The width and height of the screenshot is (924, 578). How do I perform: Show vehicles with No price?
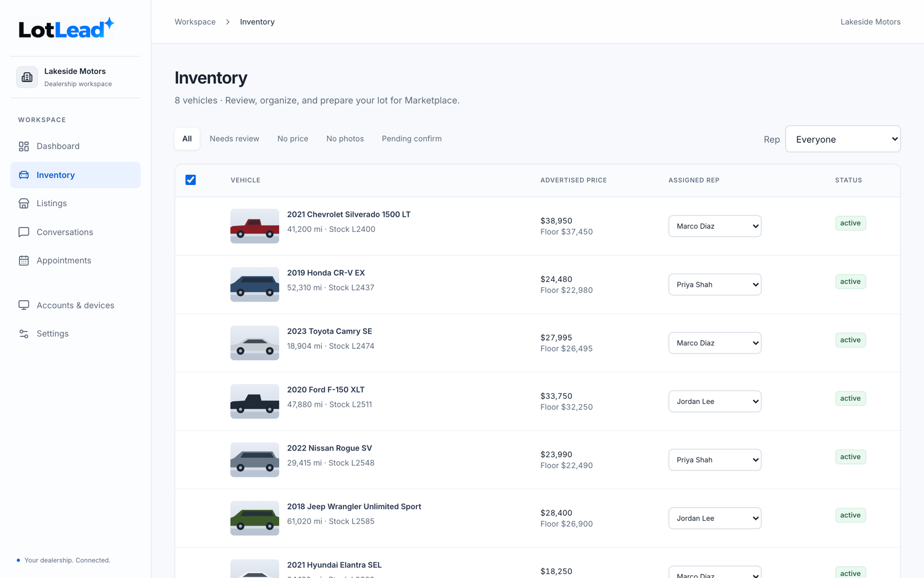[x=293, y=139]
